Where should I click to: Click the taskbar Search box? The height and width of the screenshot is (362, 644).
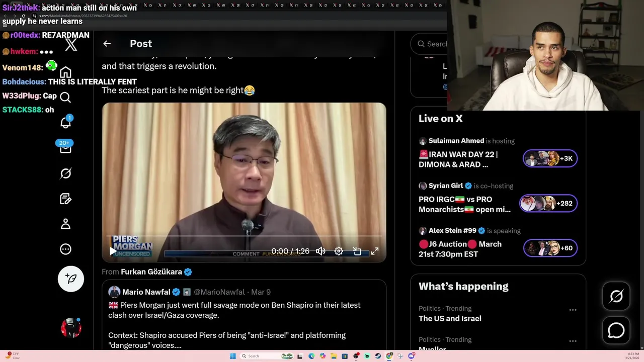pyautogui.click(x=267, y=356)
